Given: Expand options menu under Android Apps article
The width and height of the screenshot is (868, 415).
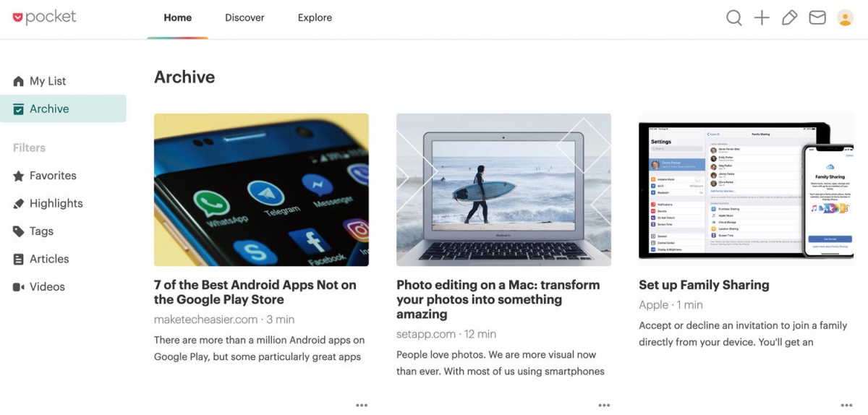Looking at the screenshot, I should [x=362, y=406].
